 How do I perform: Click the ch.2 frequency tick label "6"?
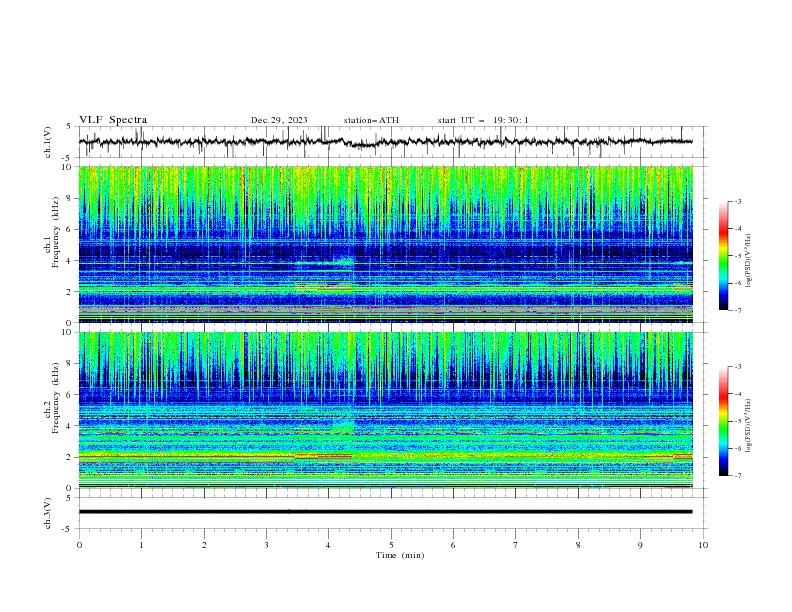click(70, 395)
